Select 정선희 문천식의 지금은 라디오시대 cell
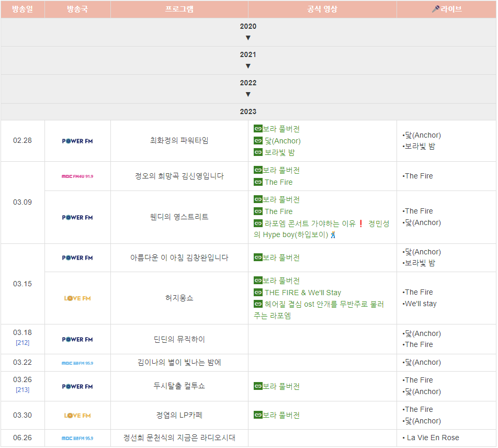498x448 pixels. point(179,438)
